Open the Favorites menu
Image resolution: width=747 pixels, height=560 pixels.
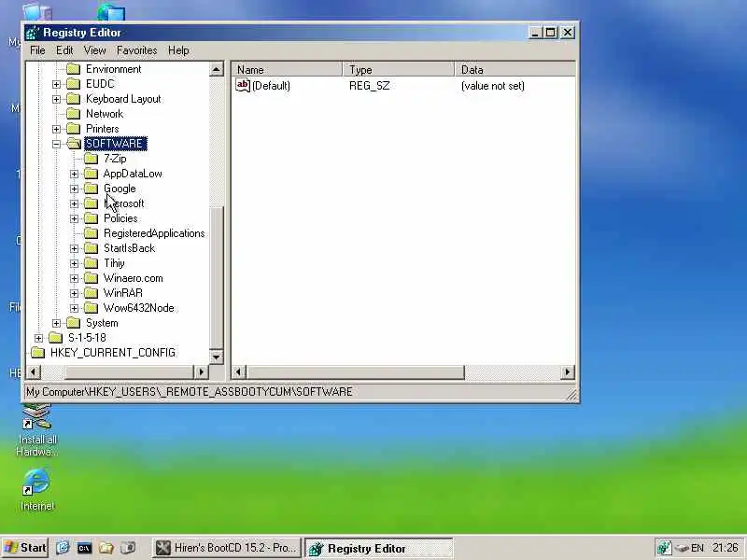point(136,50)
